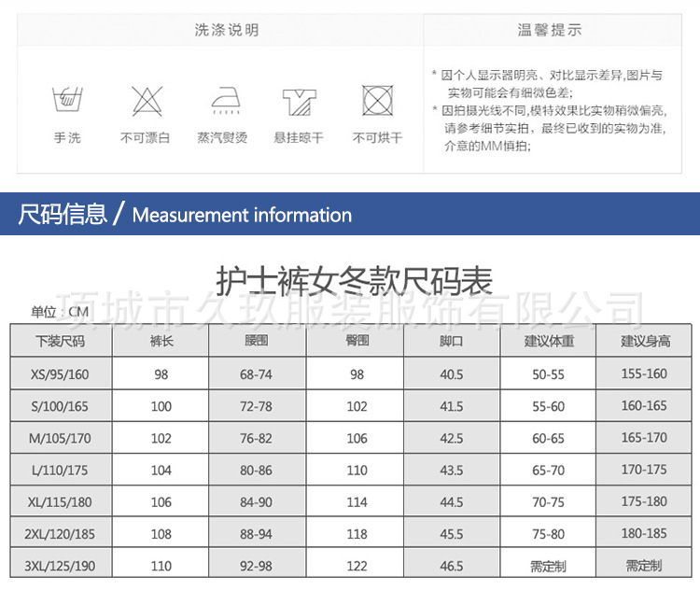Click the 单位：CM unit label
The image size is (700, 605).
(60, 312)
